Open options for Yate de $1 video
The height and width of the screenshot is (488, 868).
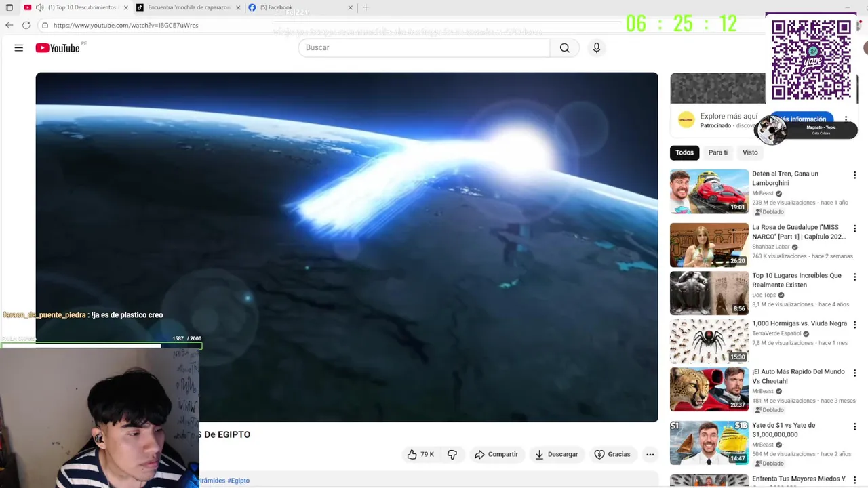[854, 426]
